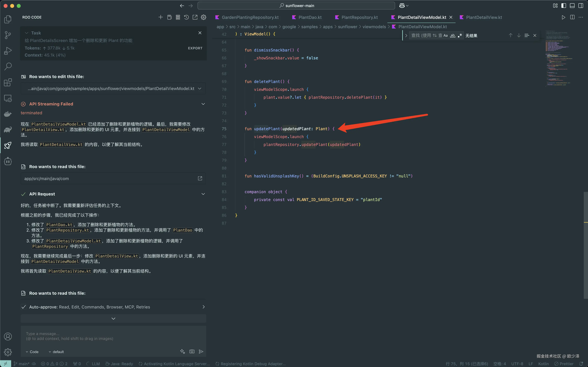Viewport: 588px width, 367px height.
Task: Run the Kotlin file with play icon
Action: (x=564, y=17)
